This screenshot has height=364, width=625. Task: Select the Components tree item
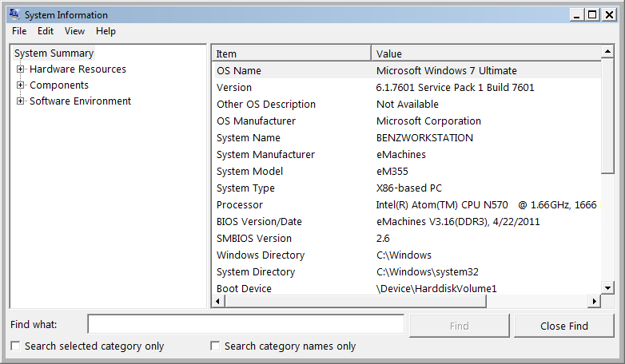coord(59,85)
